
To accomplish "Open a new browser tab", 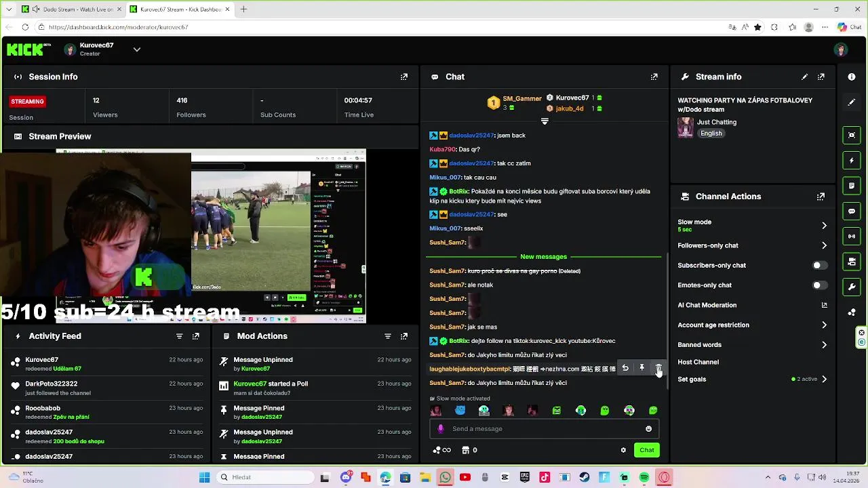I will (x=243, y=9).
